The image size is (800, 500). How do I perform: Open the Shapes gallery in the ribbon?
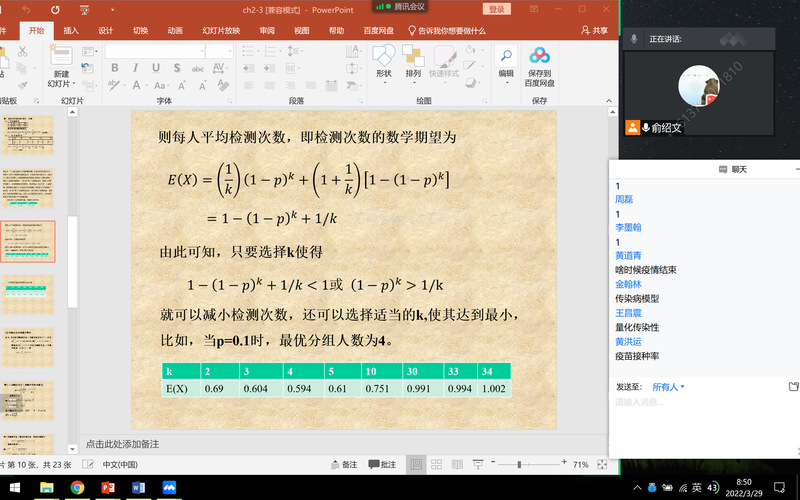click(x=384, y=58)
